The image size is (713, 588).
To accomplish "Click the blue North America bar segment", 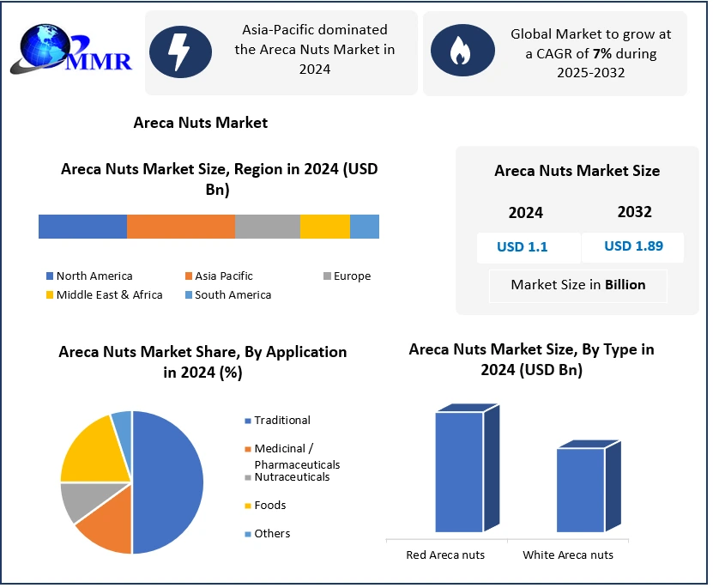I will click(82, 227).
